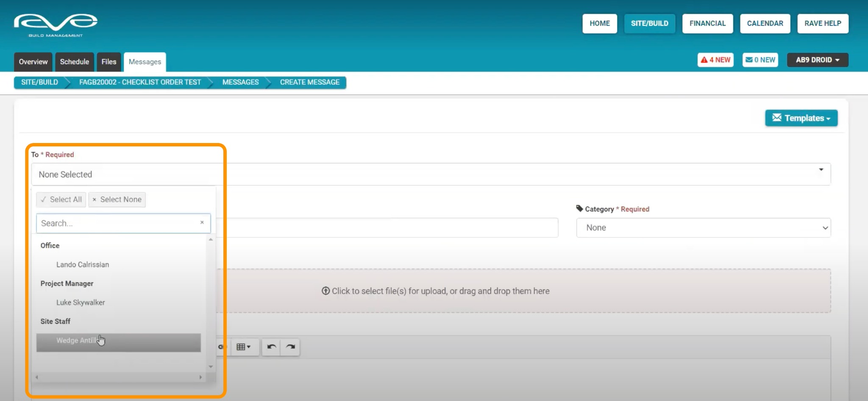This screenshot has height=401, width=868.
Task: Click the Project Manager group header
Action: coord(67,283)
